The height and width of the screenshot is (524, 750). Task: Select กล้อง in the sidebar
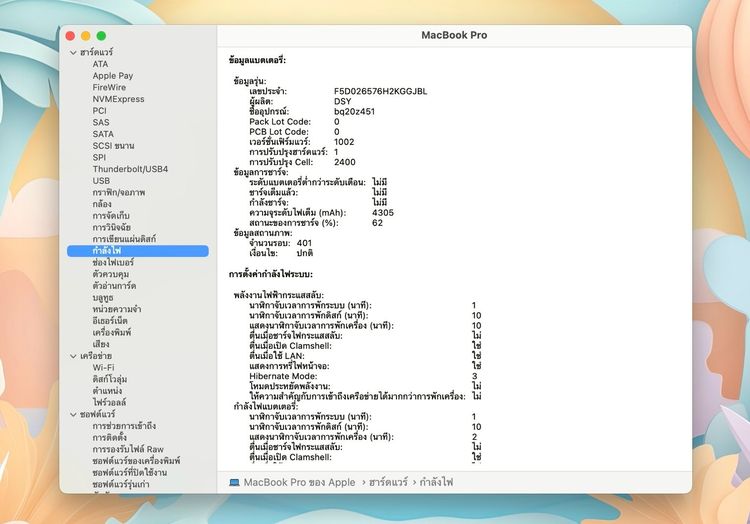pyautogui.click(x=101, y=204)
